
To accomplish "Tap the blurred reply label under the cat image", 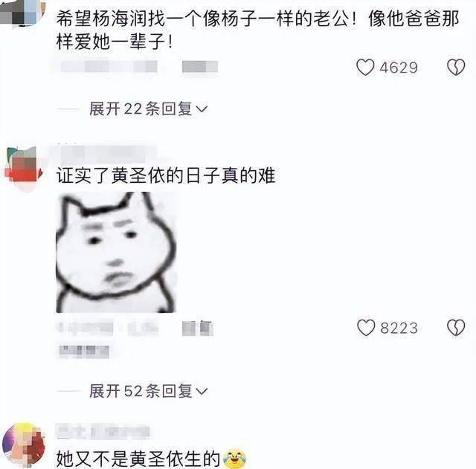I will [x=198, y=329].
